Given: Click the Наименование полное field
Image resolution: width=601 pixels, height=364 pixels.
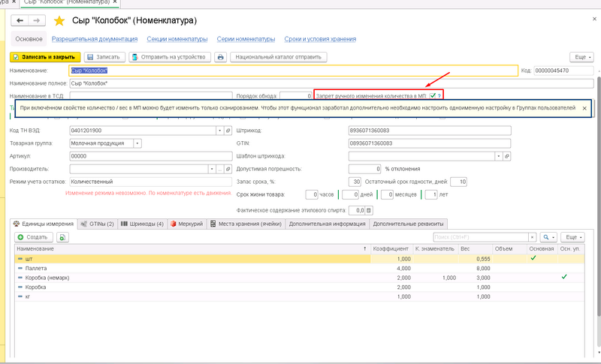Looking at the screenshot, I should point(331,83).
